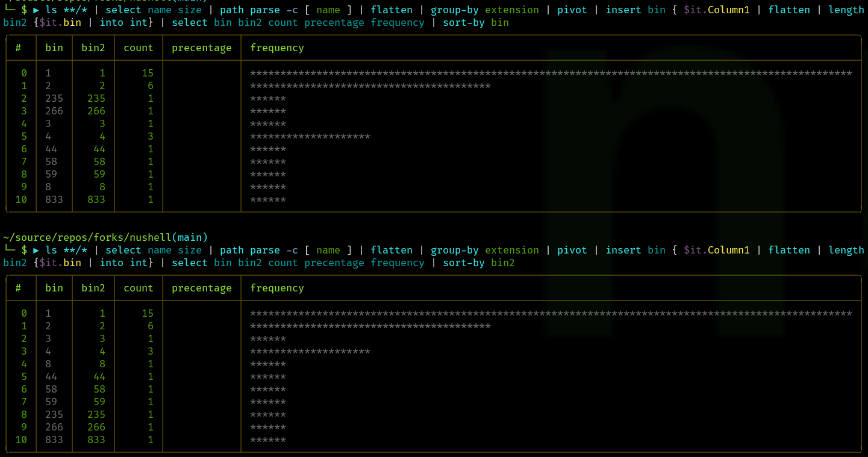This screenshot has height=457, width=868.
Task: Select the 'sort-by bin' command text
Action: click(476, 22)
